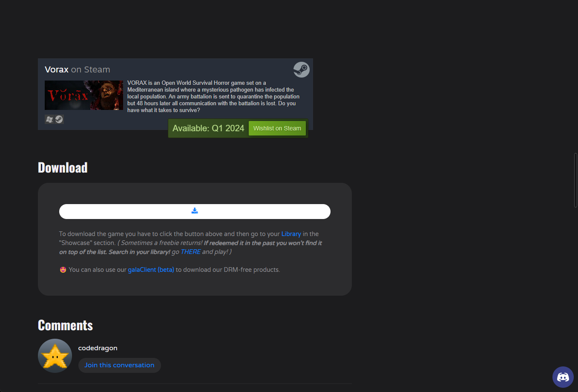578x392 pixels.
Task: Click the small Steam icon beside the Windows icon
Action: coord(59,119)
